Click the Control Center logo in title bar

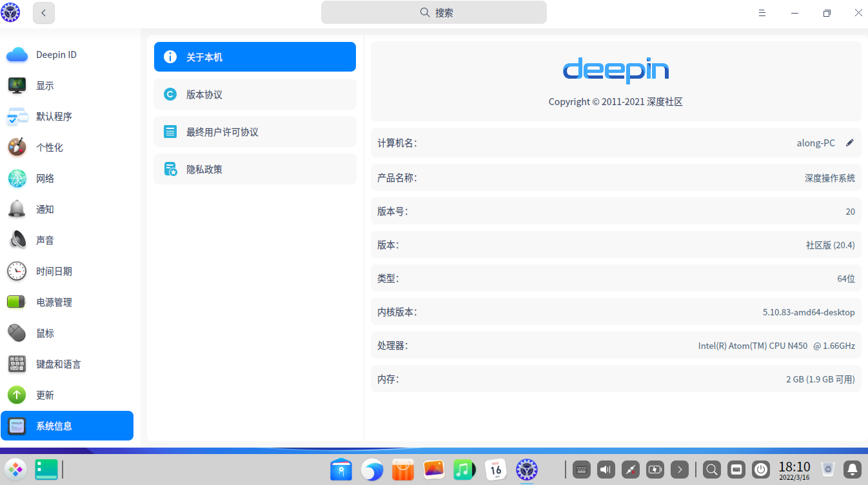pos(11,12)
